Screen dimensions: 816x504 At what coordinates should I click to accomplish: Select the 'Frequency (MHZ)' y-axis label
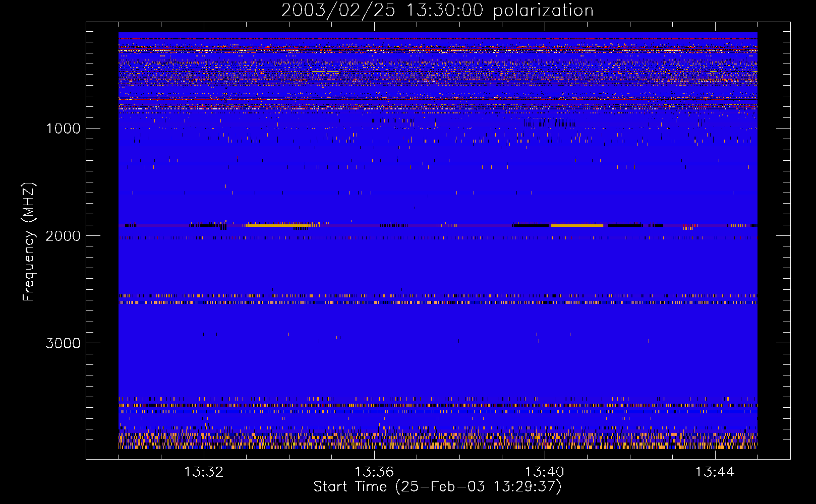[29, 241]
